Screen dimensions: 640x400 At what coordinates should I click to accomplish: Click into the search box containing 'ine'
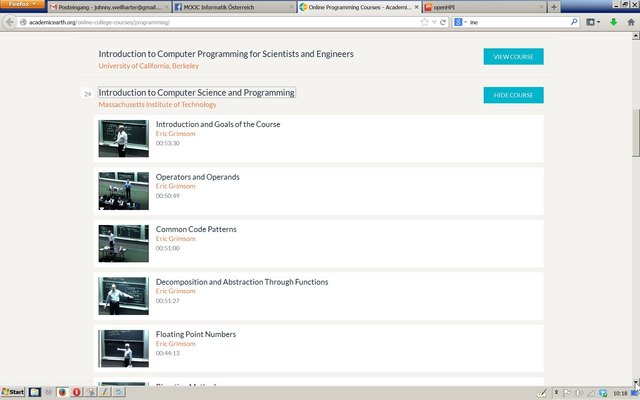[x=518, y=22]
